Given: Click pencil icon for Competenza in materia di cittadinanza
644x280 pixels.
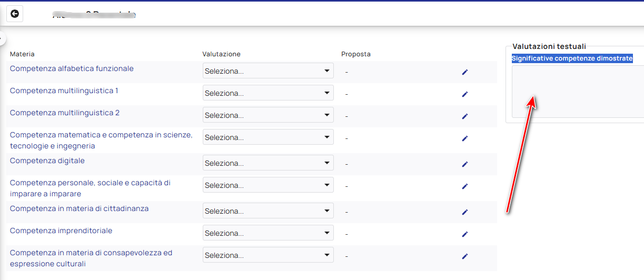Looking at the screenshot, I should (464, 212).
